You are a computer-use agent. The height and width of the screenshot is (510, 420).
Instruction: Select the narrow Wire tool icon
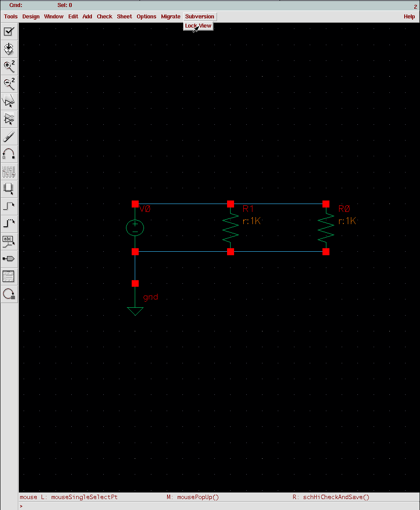point(9,207)
